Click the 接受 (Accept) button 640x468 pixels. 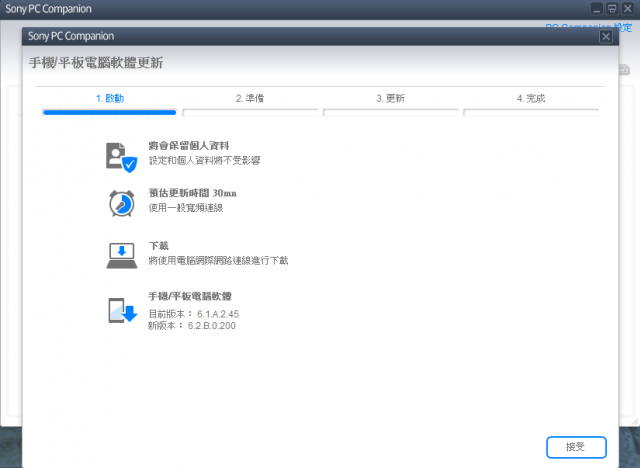(577, 446)
